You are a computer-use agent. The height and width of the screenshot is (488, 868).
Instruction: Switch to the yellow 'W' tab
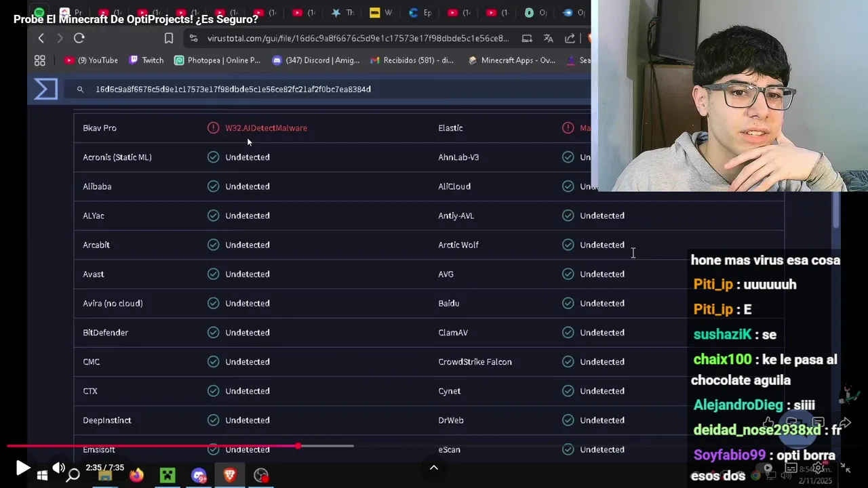point(381,13)
